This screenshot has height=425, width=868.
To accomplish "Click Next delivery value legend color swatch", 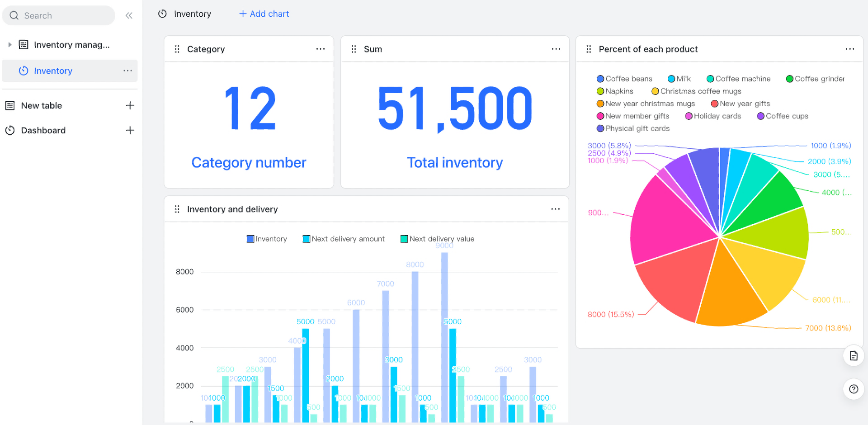I will coord(404,239).
